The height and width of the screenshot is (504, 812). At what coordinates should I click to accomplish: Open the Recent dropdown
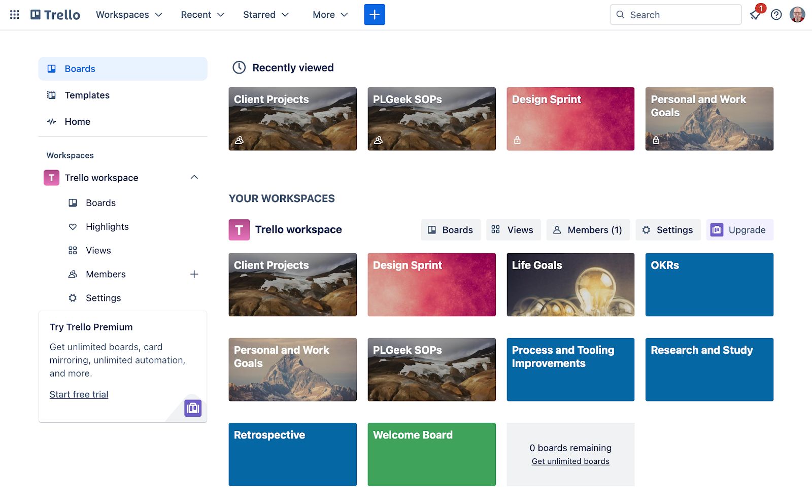[202, 15]
